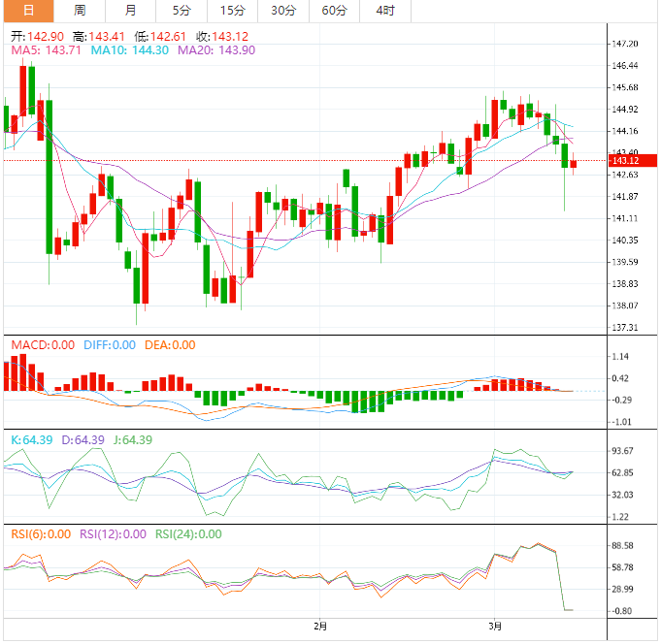This screenshot has width=661, height=644.
Task: Click the DEA:0.00 indicator label
Action: pos(170,345)
